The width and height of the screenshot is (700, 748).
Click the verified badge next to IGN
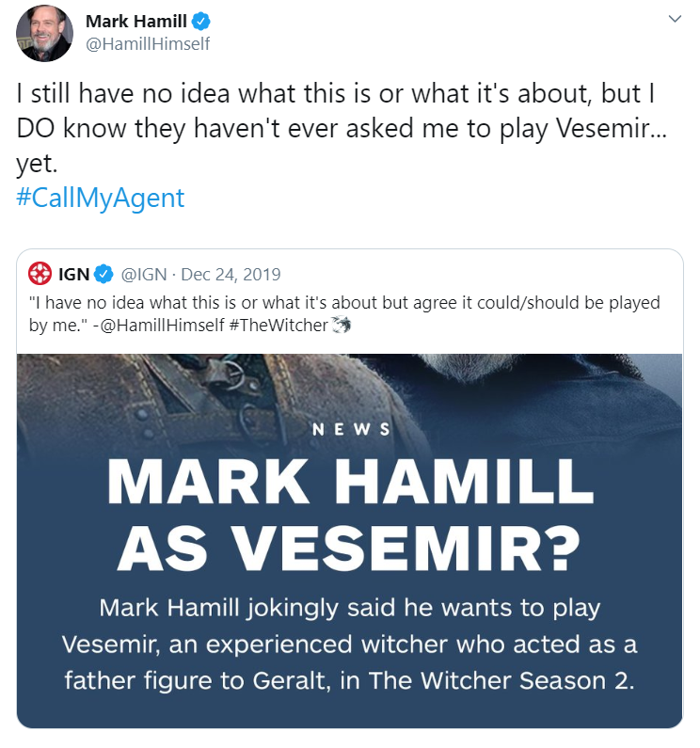click(x=103, y=275)
